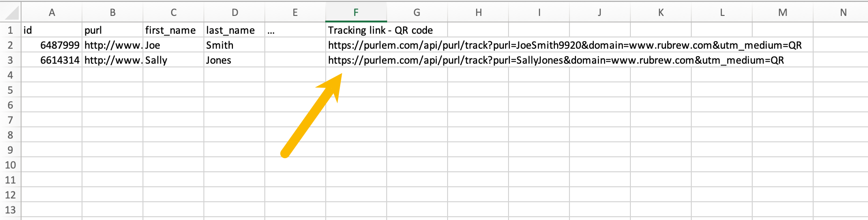Select row 3 header
This screenshot has width=868, height=220.
10,60
